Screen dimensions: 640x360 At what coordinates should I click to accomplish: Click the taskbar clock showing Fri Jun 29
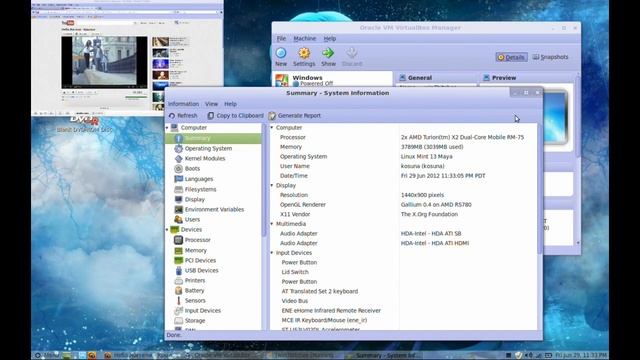tap(581, 356)
